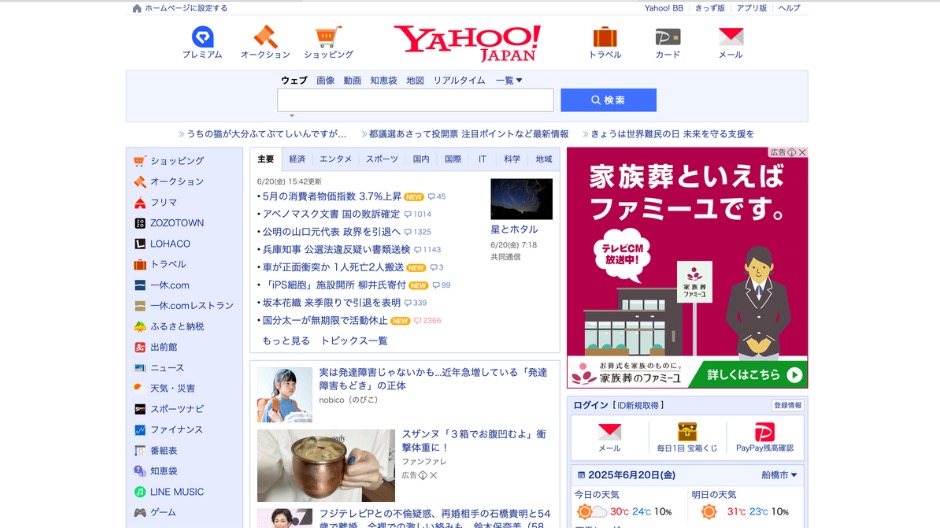The height and width of the screenshot is (528, 940).
Task: Switch to the エンタメ news tab
Action: pos(336,159)
